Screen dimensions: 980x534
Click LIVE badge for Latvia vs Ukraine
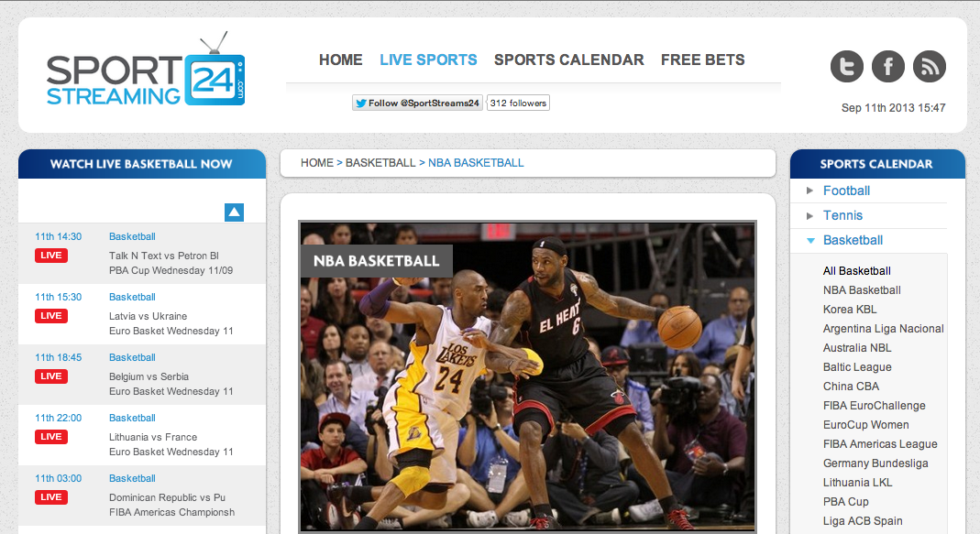(51, 316)
